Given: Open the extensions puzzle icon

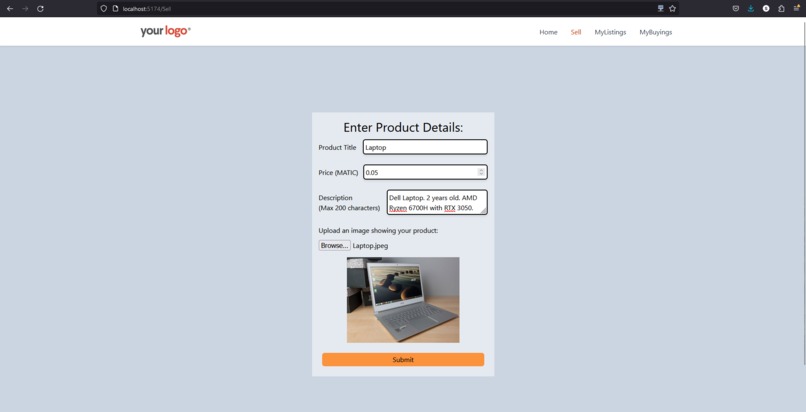Looking at the screenshot, I should point(781,9).
